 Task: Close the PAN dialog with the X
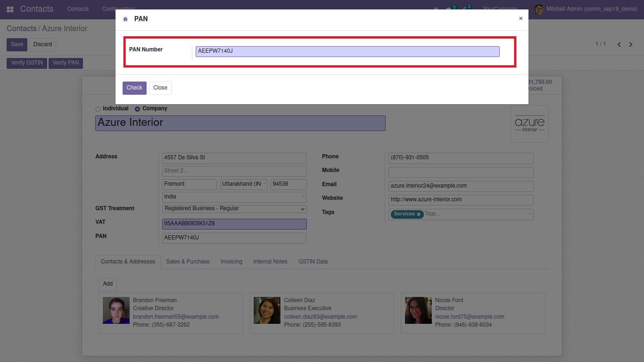pos(520,18)
